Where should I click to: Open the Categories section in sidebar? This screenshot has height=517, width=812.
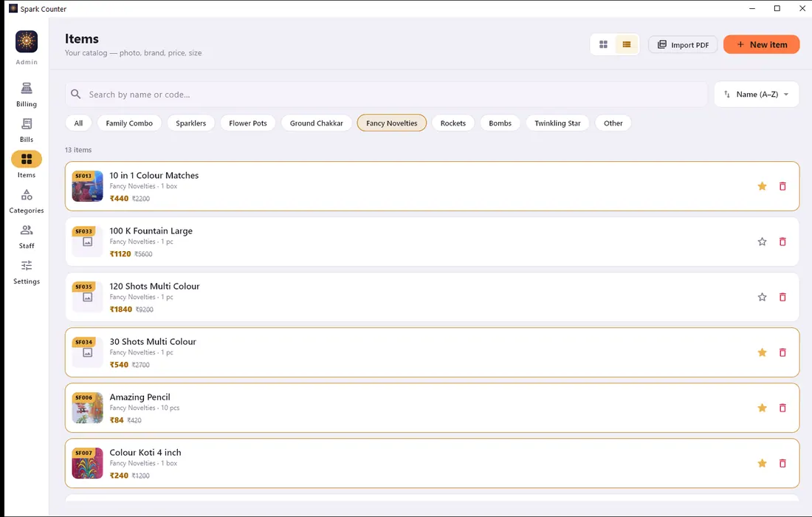pos(27,202)
